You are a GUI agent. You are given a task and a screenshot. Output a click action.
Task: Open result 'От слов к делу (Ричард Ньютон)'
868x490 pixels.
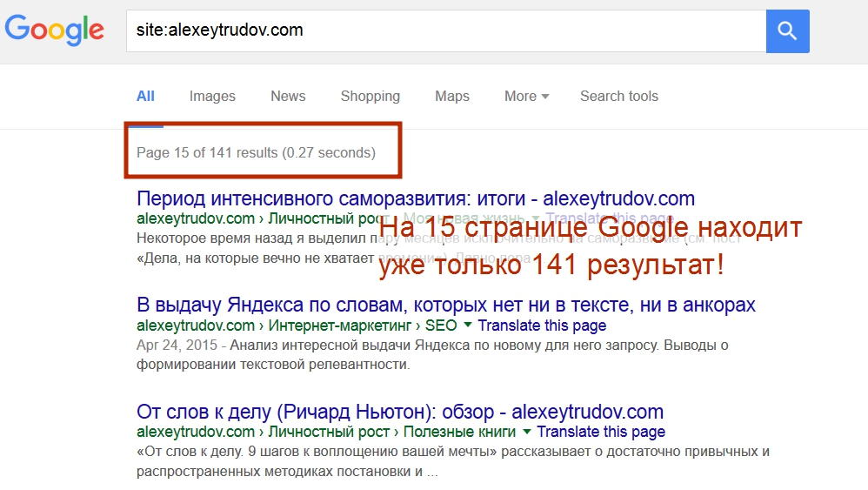click(400, 412)
